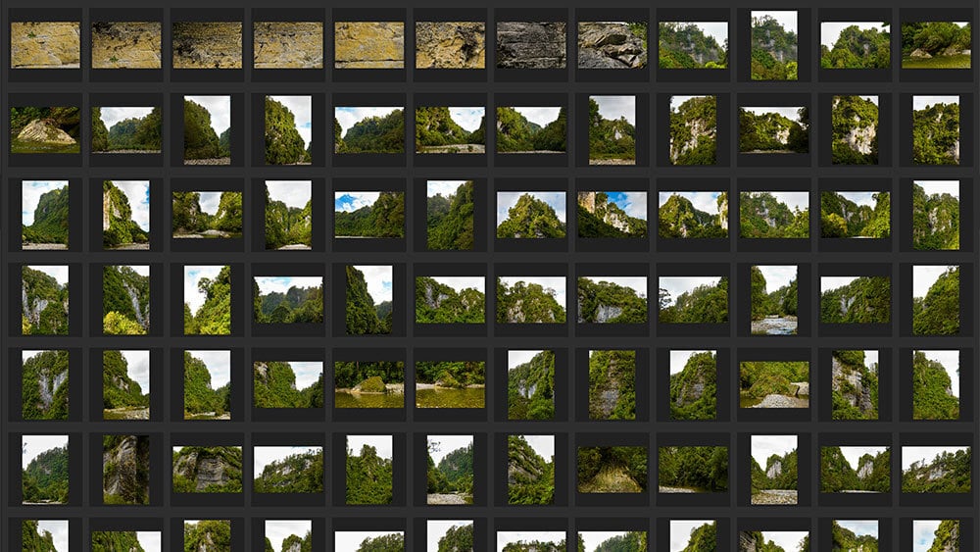The height and width of the screenshot is (552, 980).
Task: Select the last thumbnail in the sixth row
Action: click(936, 470)
